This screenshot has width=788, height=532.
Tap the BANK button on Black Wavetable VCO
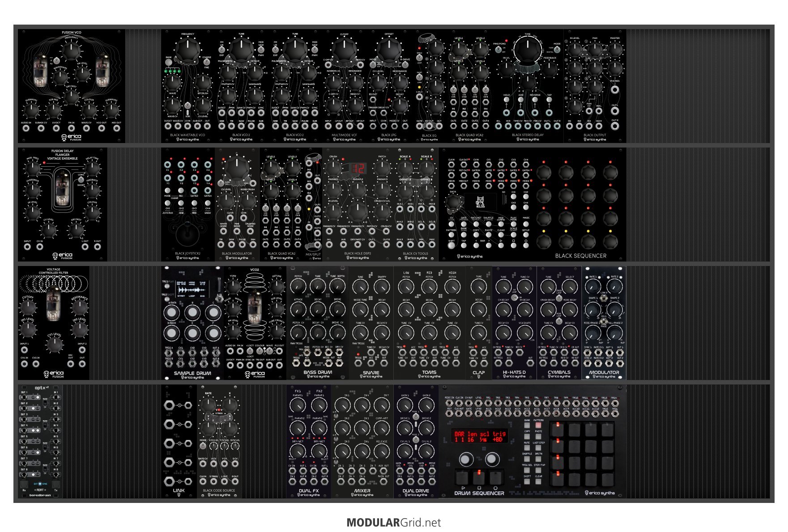click(x=169, y=63)
